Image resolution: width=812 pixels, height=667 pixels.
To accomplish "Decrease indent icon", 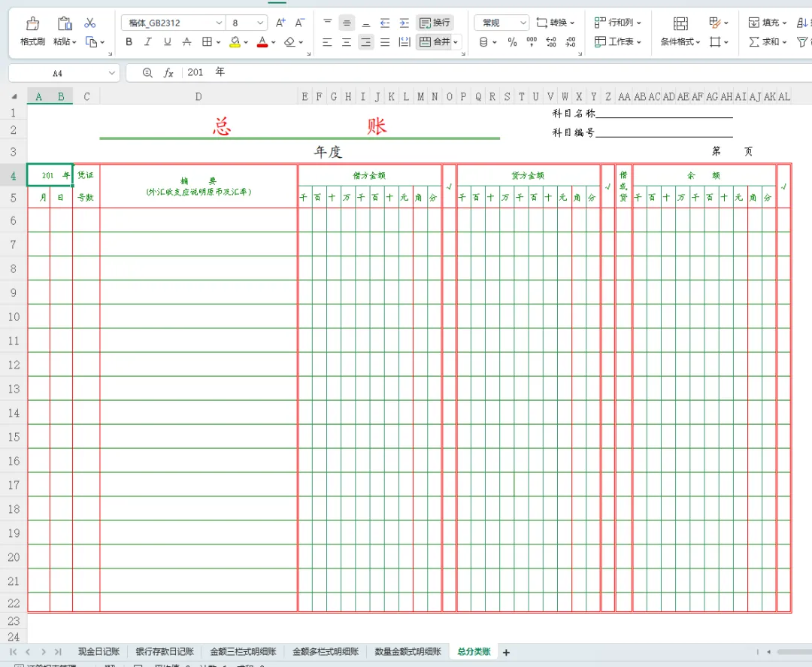I will [385, 23].
